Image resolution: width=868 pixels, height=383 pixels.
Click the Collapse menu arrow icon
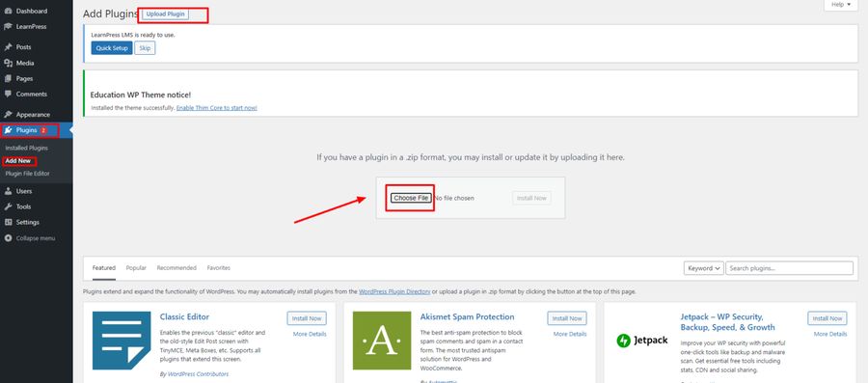(9, 238)
